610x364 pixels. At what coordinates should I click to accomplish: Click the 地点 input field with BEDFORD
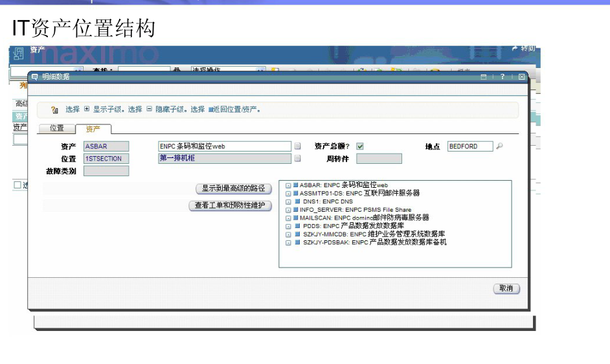click(x=469, y=146)
